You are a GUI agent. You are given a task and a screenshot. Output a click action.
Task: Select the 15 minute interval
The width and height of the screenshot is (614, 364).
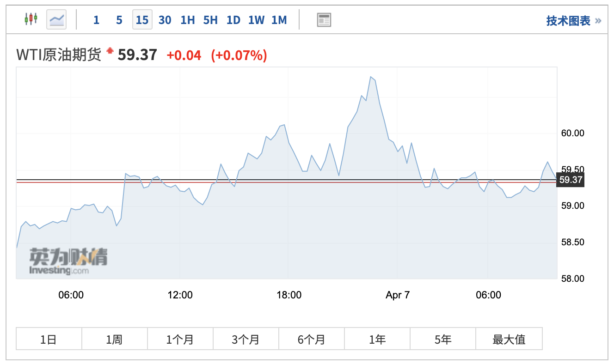click(142, 20)
